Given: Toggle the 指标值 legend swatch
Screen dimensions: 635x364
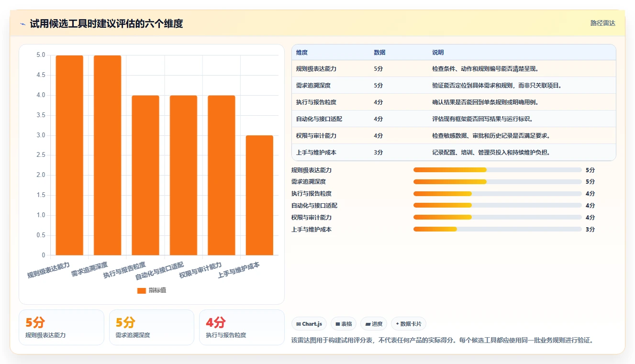Looking at the screenshot, I should [141, 290].
